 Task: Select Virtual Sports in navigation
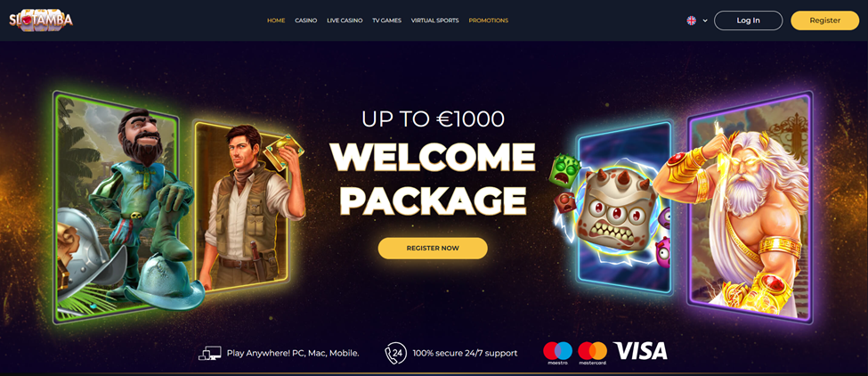(x=435, y=20)
